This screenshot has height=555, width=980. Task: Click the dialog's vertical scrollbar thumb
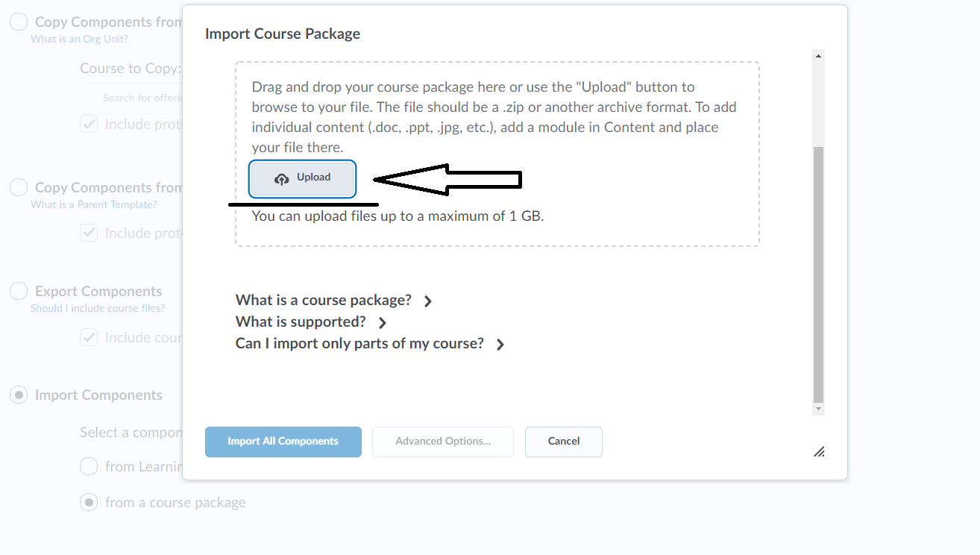coord(818,275)
